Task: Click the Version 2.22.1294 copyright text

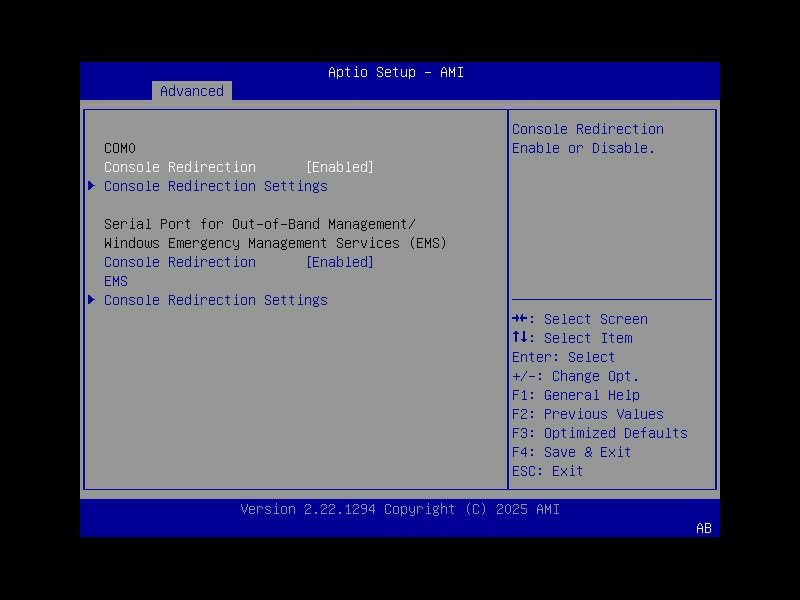Action: click(399, 509)
